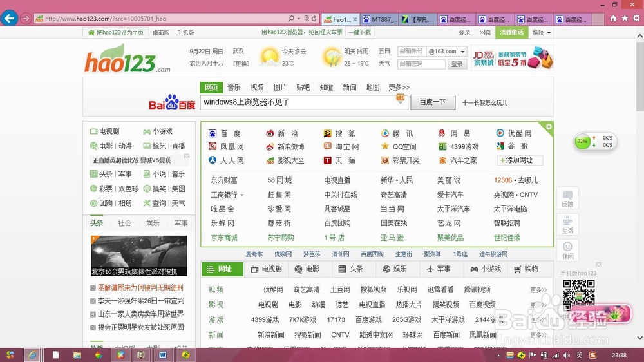Click the 邮箱密码 input field
The image size is (644, 362).
421,64
